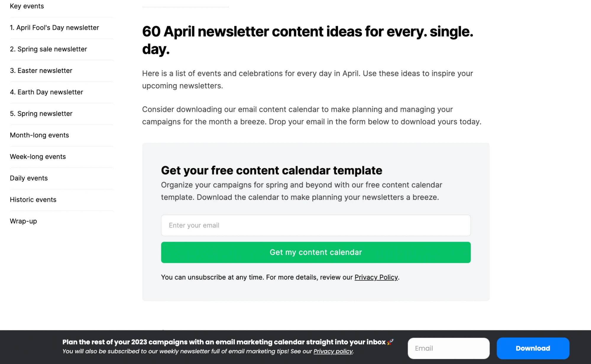Open Privacy policy link in the bottom banner
The image size is (591, 364).
pos(333,352)
